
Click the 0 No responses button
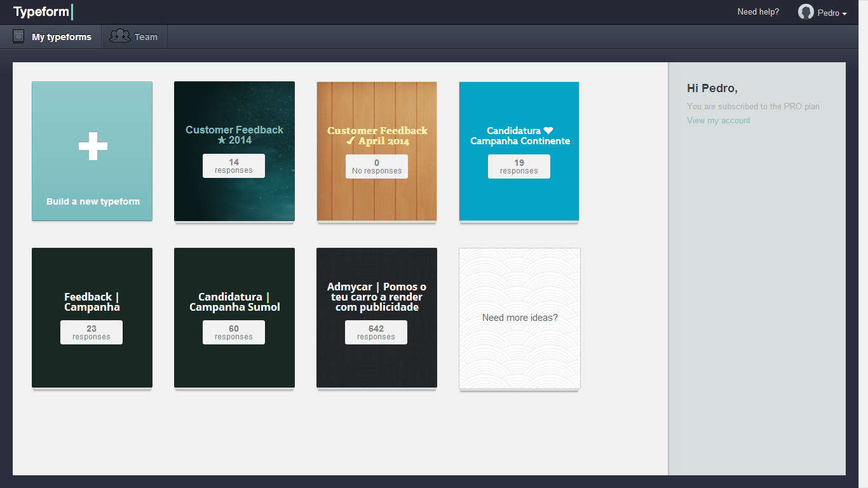coord(377,166)
